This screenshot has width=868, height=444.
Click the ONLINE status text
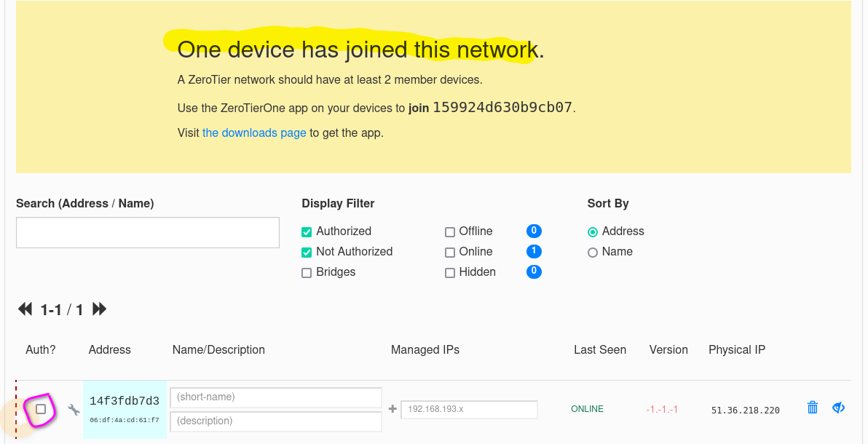(x=588, y=409)
